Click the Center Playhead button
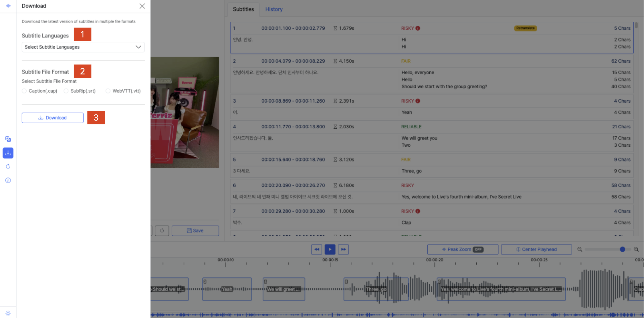Screen dimensions: 644x318 (536, 249)
